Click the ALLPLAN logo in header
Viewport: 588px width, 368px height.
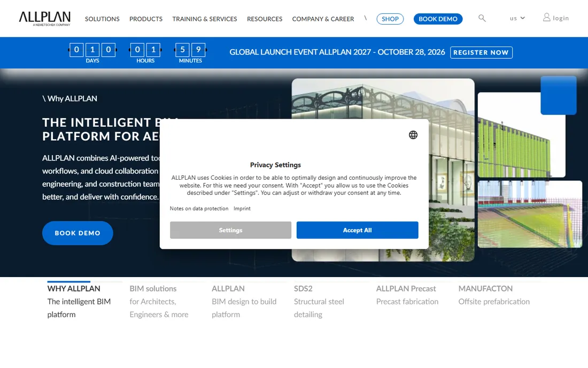[44, 18]
